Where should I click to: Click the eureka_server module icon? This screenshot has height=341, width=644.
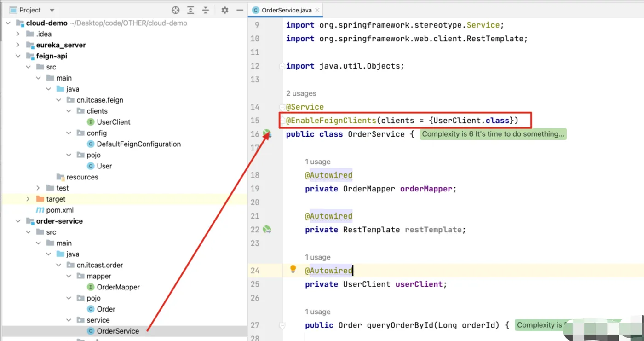(30, 45)
